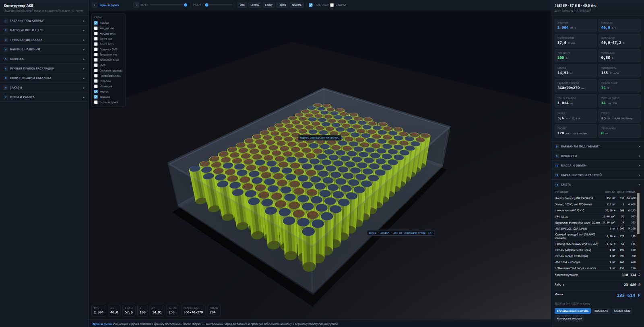Enable the Экран и ручка layer
The height and width of the screenshot is (327, 644).
point(96,102)
